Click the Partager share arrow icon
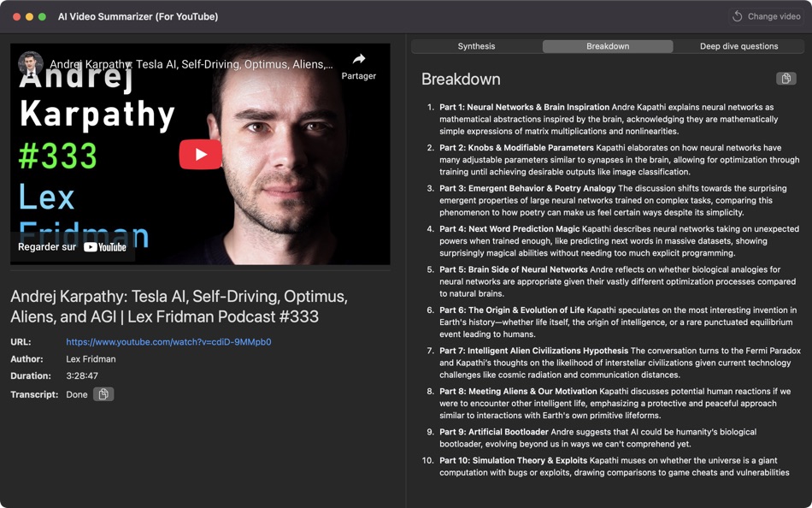Image resolution: width=812 pixels, height=508 pixels. (x=358, y=59)
